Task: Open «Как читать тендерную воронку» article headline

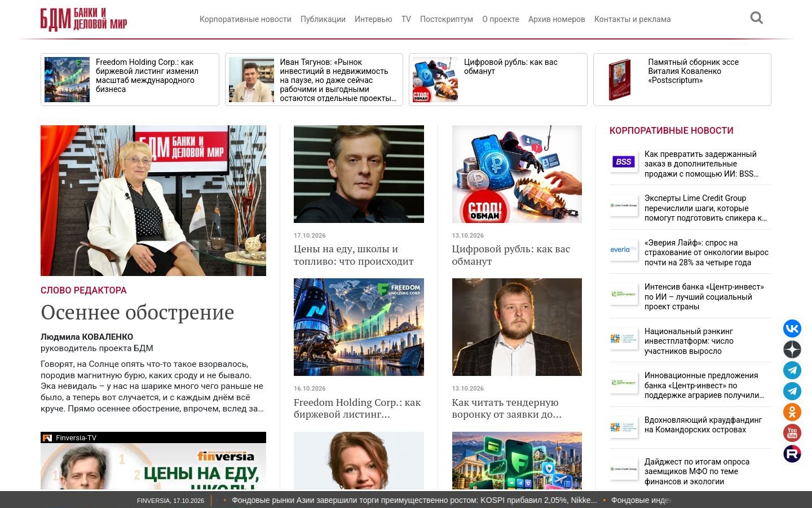Action: click(x=507, y=408)
